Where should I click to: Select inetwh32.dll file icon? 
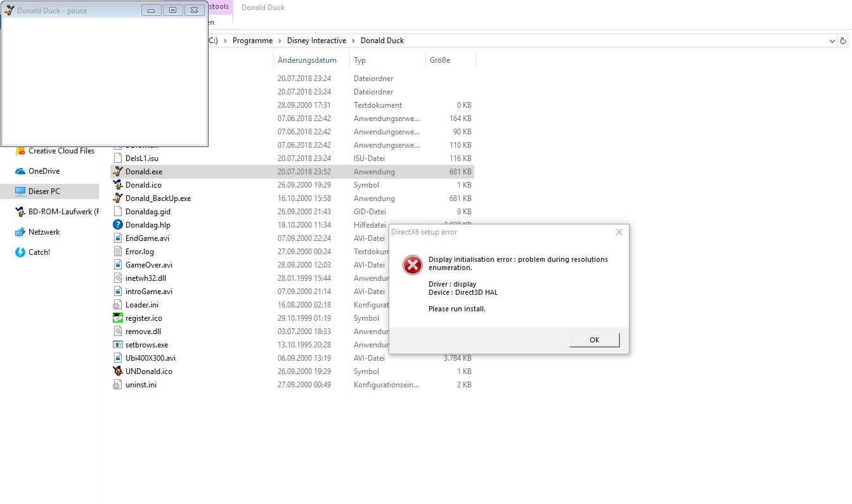coord(117,278)
